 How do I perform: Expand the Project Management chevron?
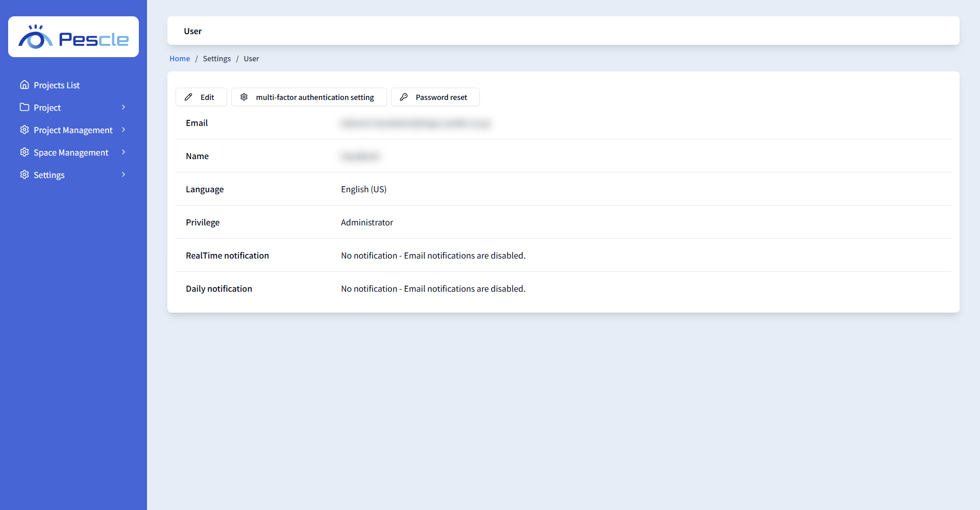(124, 130)
